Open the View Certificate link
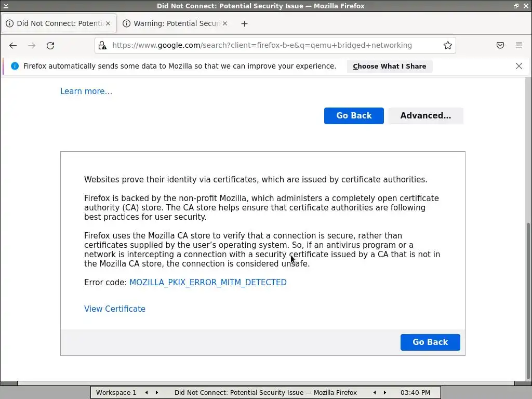The height and width of the screenshot is (399, 532). [115, 309]
